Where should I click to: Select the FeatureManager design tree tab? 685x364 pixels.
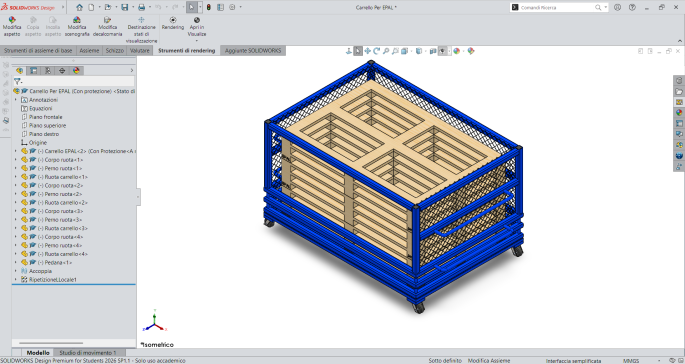click(19, 70)
